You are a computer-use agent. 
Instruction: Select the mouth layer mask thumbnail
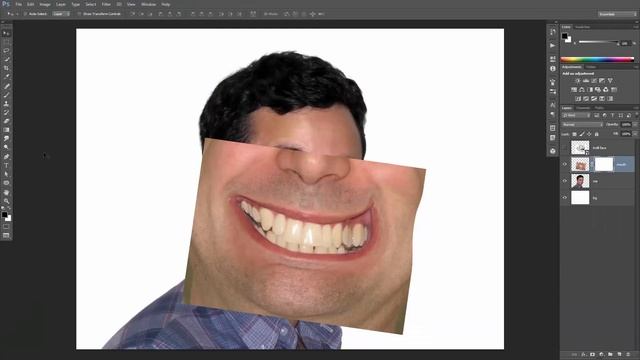(x=604, y=164)
